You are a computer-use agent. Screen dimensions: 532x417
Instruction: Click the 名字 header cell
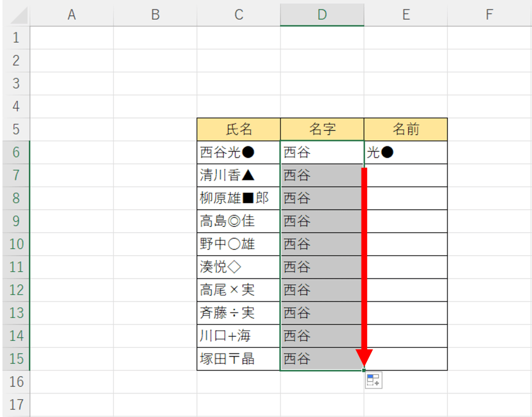coord(322,129)
